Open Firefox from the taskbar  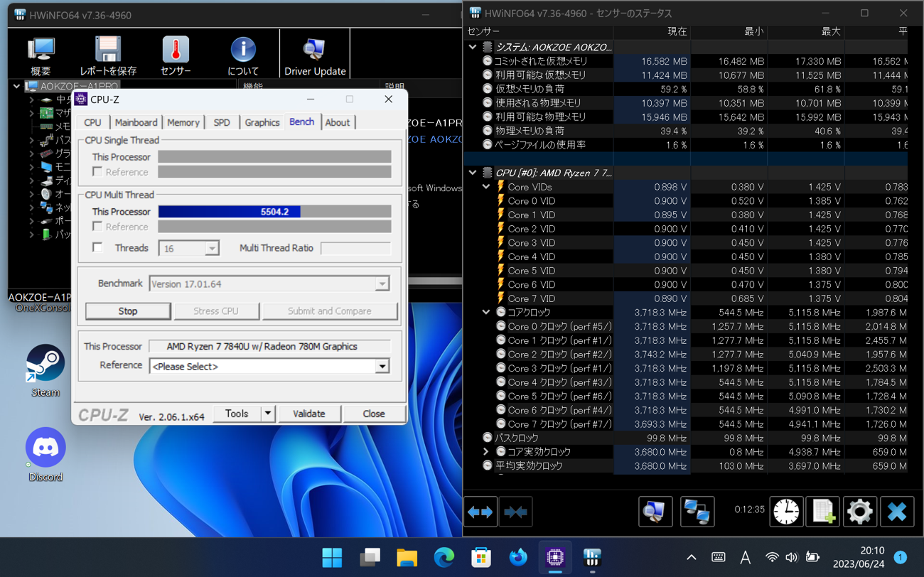tap(518, 558)
